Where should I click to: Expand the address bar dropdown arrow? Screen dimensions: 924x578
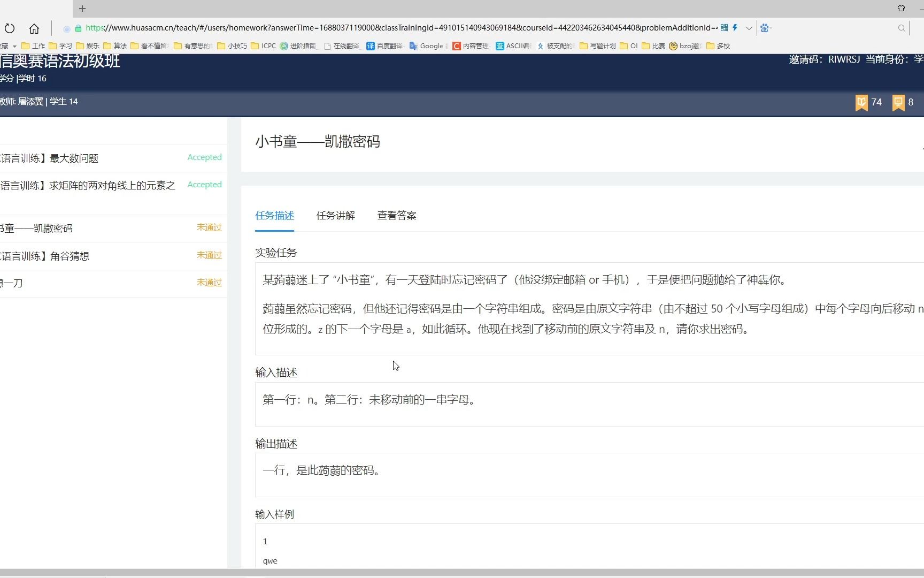point(749,28)
